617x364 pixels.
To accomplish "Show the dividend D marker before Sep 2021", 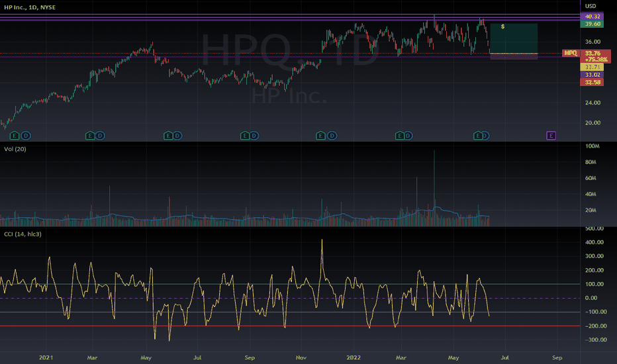I will point(254,136).
